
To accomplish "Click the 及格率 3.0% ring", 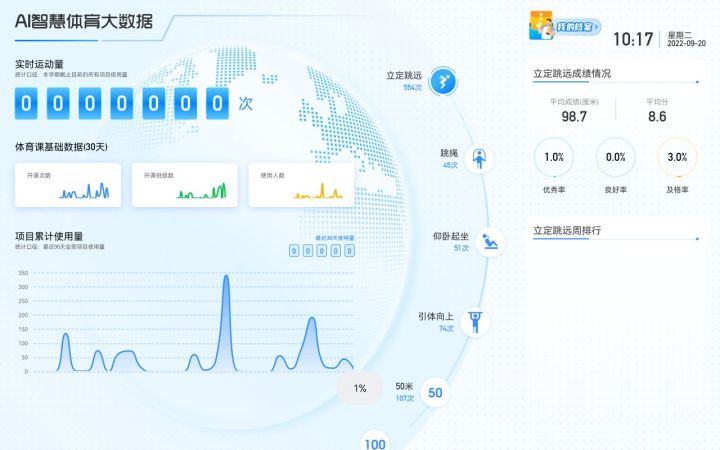I will click(x=677, y=157).
